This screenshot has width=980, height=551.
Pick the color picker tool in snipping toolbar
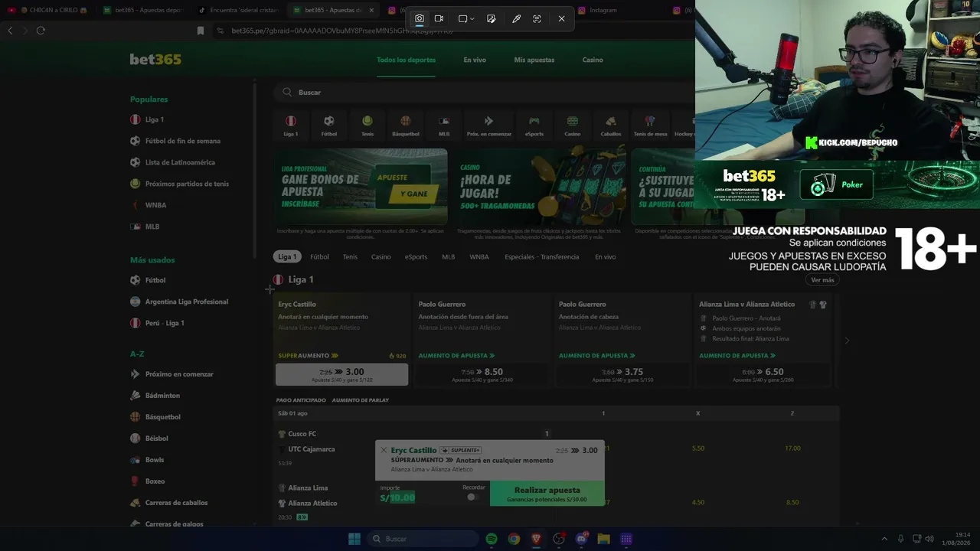point(517,18)
